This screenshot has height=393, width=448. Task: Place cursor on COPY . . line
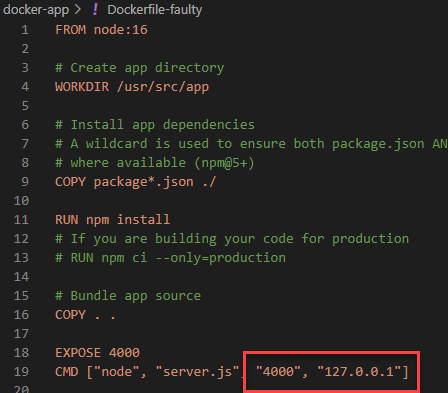(x=85, y=315)
